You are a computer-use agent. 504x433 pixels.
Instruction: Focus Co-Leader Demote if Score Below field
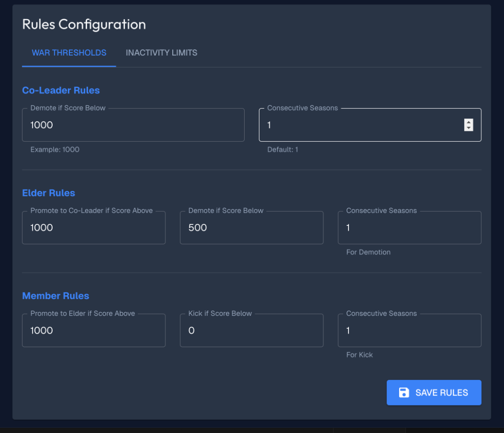click(133, 125)
